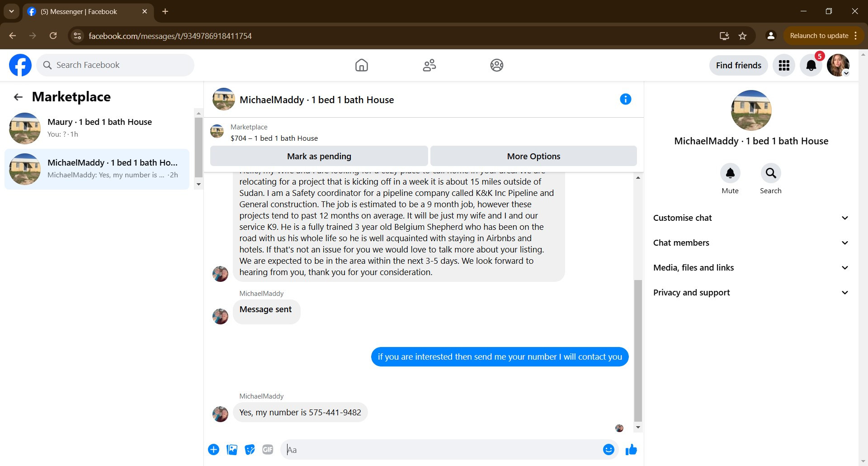Click the chat messages scrollbar
868x466 pixels.
point(638,351)
